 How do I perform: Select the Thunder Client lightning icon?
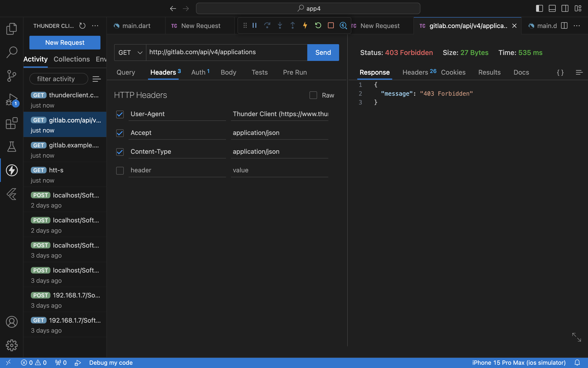[x=11, y=170]
